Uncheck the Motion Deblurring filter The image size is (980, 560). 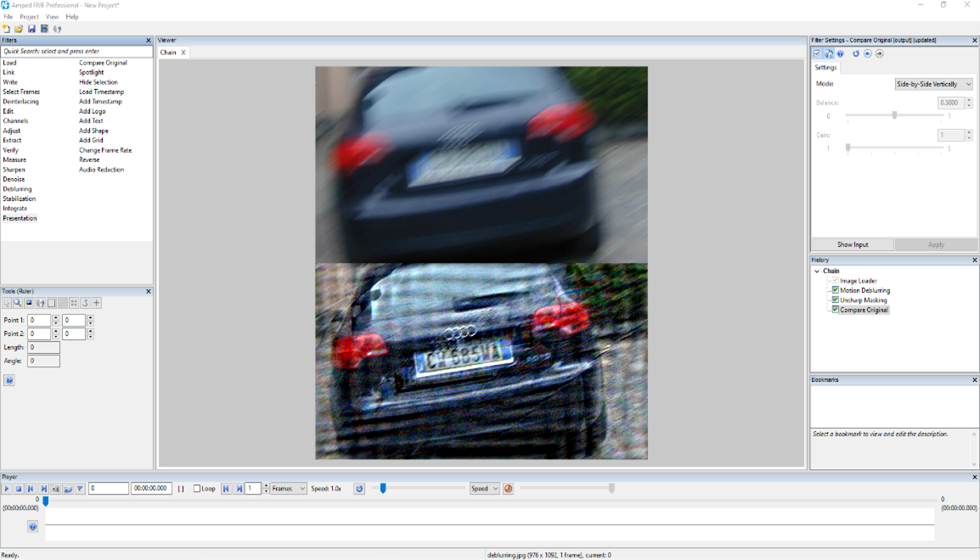[836, 290]
